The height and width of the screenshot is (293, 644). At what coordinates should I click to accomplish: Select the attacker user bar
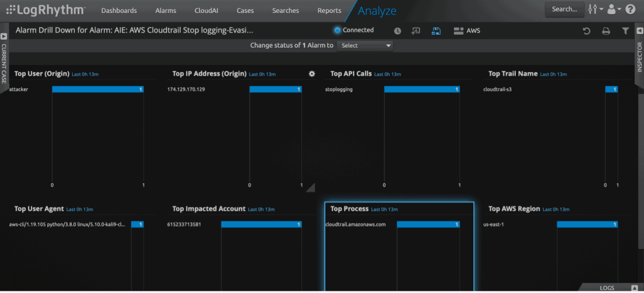pyautogui.click(x=98, y=89)
